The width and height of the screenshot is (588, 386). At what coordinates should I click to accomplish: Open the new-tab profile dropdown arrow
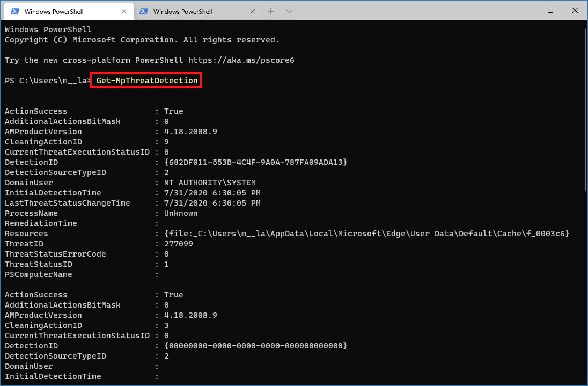pyautogui.click(x=289, y=11)
